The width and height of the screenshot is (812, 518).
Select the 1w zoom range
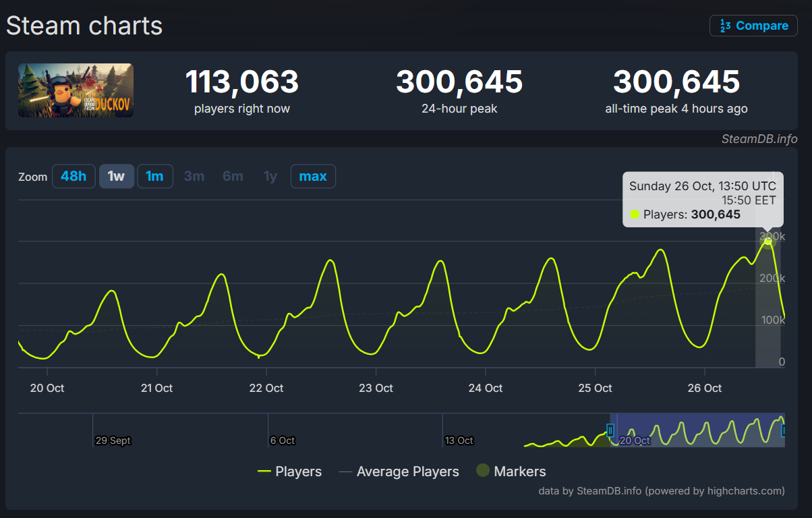tap(116, 177)
